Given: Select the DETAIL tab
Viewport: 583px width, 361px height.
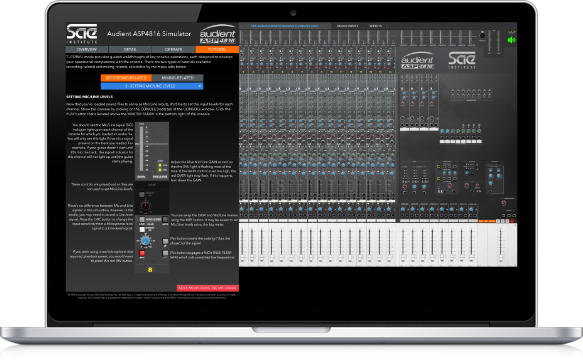Looking at the screenshot, I should point(130,49).
